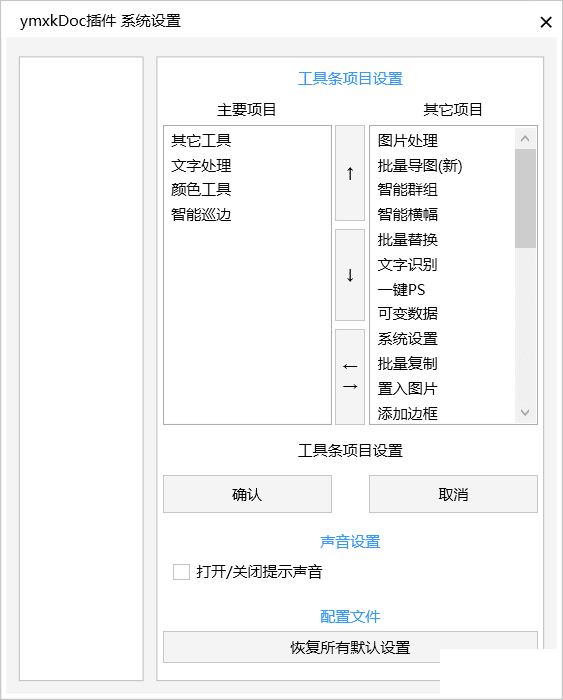Screen dimensions: 563x700
Task: Click the 确认 button
Action: 247,494
